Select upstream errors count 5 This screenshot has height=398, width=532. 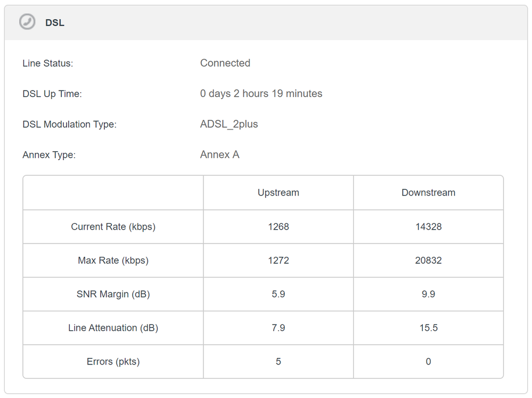pyautogui.click(x=278, y=362)
